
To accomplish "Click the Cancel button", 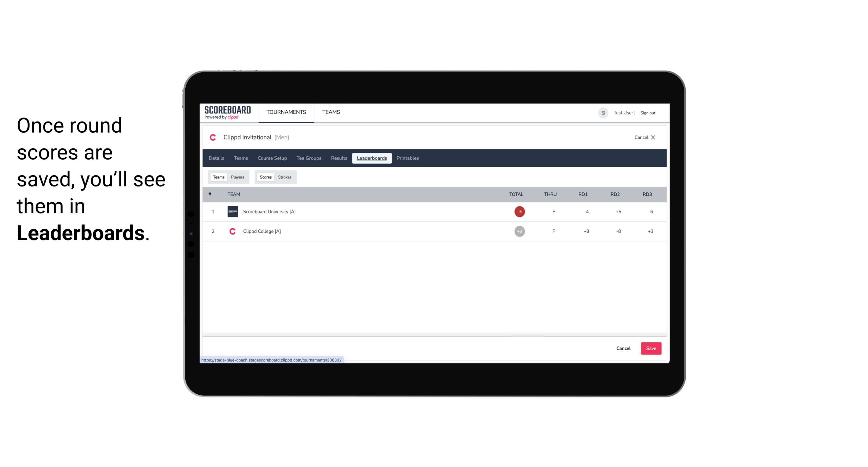I will 623,348.
